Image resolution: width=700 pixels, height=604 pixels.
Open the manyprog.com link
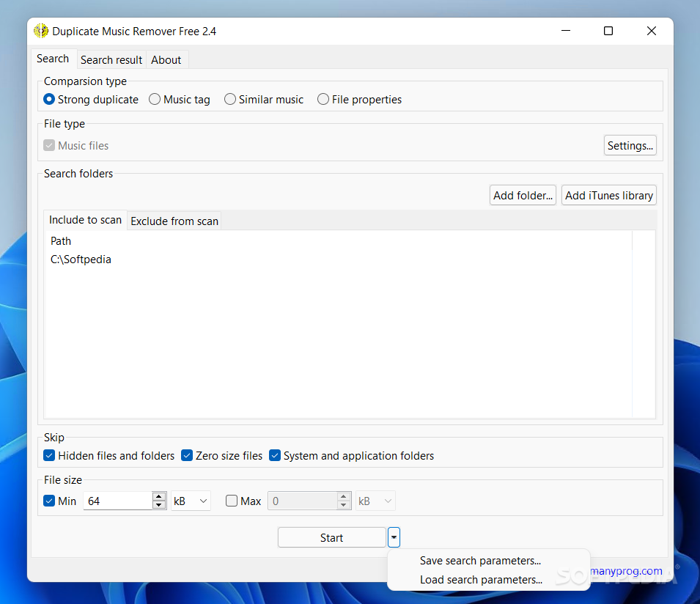[627, 571]
